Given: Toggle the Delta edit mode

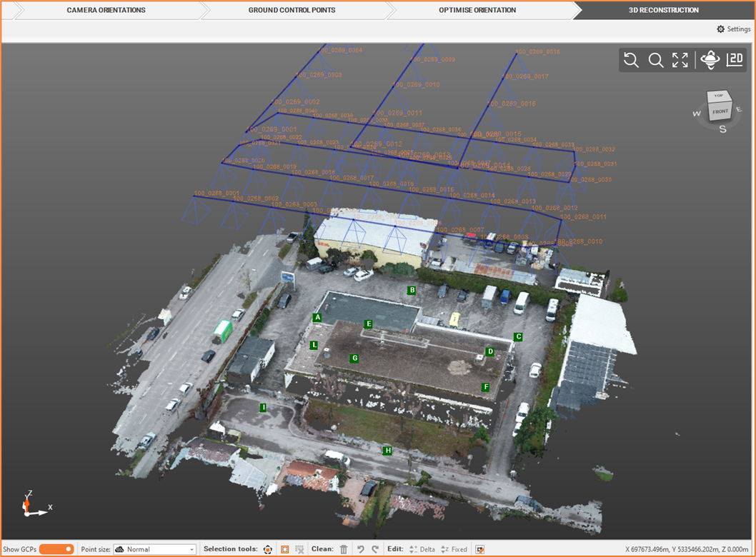Looking at the screenshot, I should click(x=422, y=549).
